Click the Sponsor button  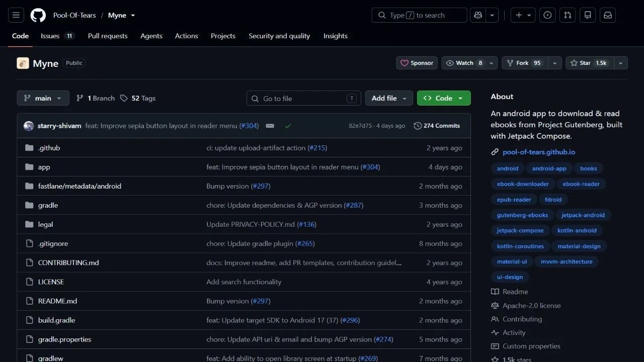tap(417, 63)
